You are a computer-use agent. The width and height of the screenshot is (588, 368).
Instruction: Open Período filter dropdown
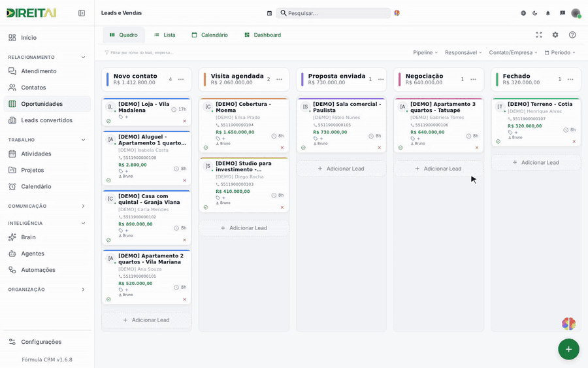coord(560,52)
